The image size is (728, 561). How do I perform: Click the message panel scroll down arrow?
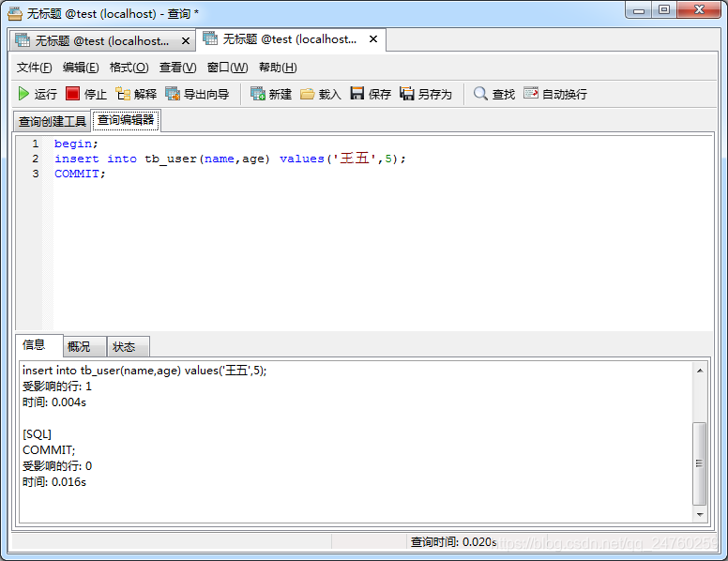(700, 514)
